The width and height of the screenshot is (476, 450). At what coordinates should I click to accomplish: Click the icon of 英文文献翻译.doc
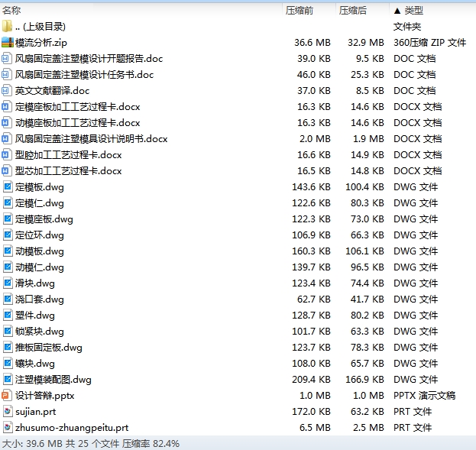pos(6,90)
